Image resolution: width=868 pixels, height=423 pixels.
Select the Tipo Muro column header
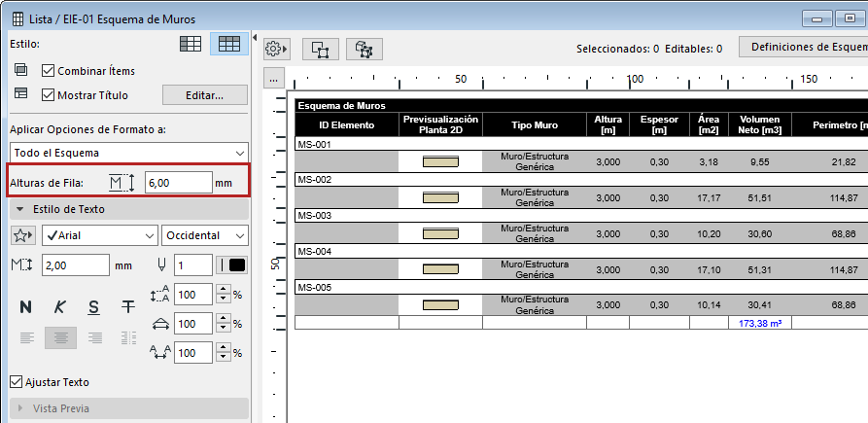(535, 124)
